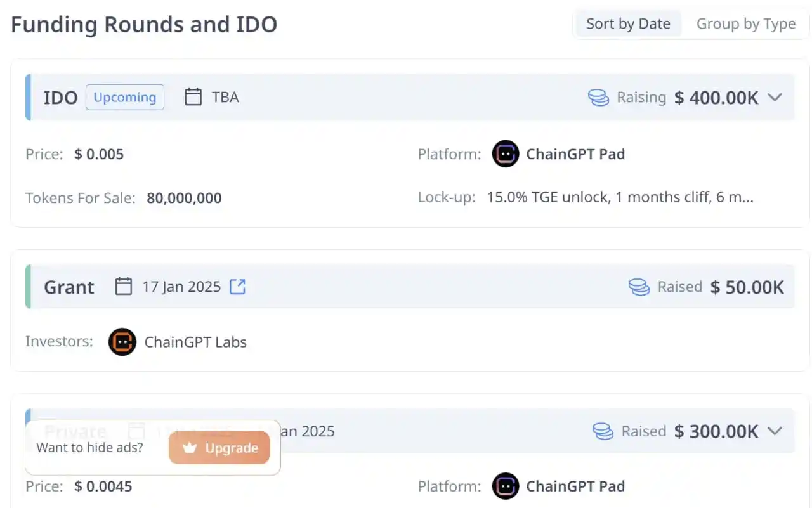Click the crown icon on Upgrade button
This screenshot has height=508, width=812.
pyautogui.click(x=189, y=448)
